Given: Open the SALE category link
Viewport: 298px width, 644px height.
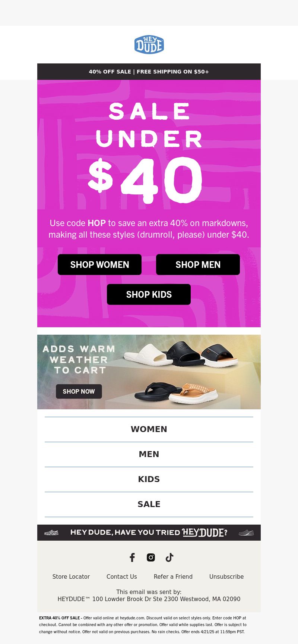Looking at the screenshot, I should [x=149, y=504].
